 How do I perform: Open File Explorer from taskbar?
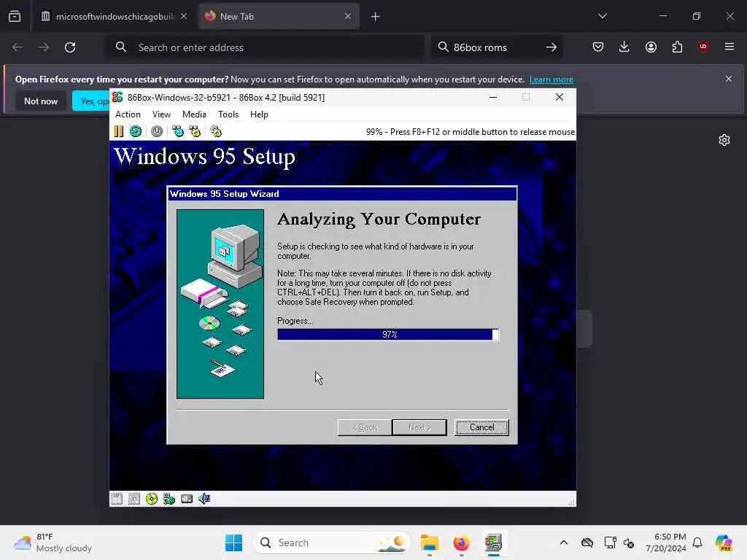429,542
